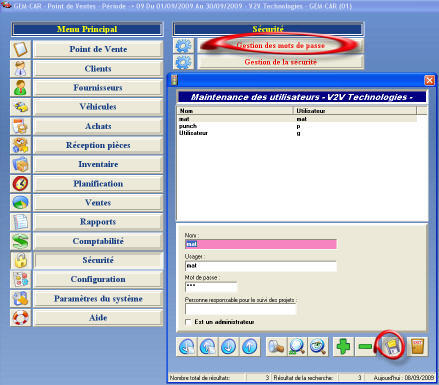Go to last record with down-arrow page icon
The image size is (439, 385).
tap(187, 347)
